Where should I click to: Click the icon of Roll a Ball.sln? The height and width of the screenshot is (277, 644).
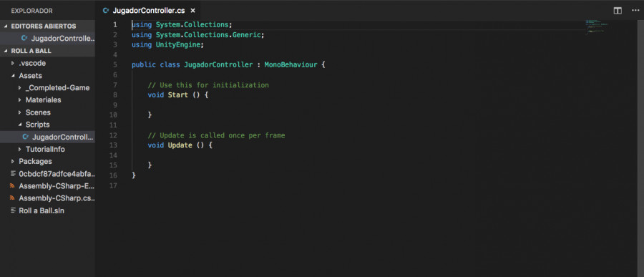(x=12, y=210)
